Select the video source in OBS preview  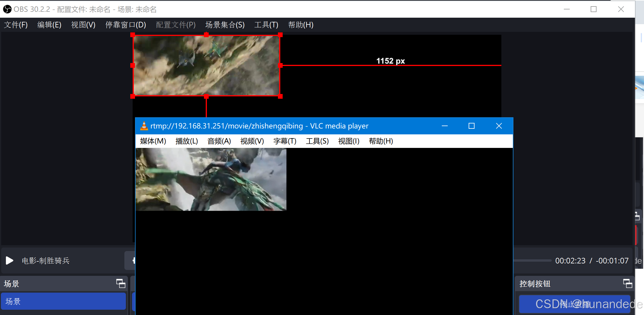tap(206, 65)
